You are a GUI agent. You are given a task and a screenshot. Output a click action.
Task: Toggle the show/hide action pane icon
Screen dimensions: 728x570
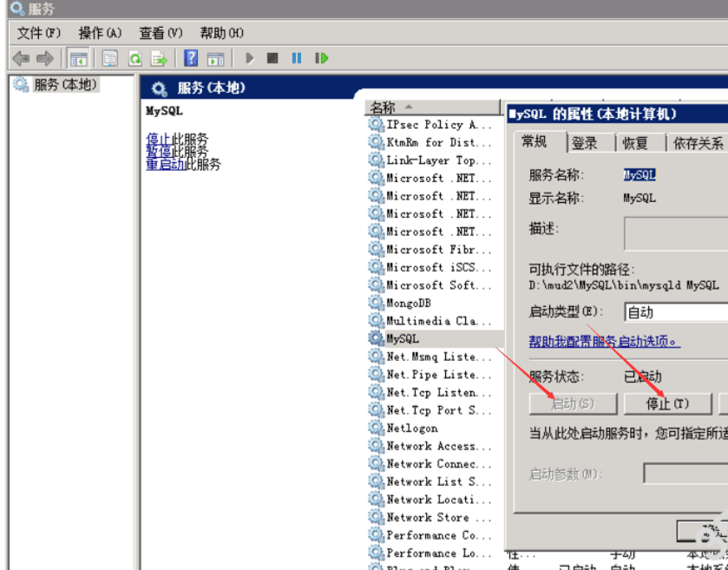point(215,58)
